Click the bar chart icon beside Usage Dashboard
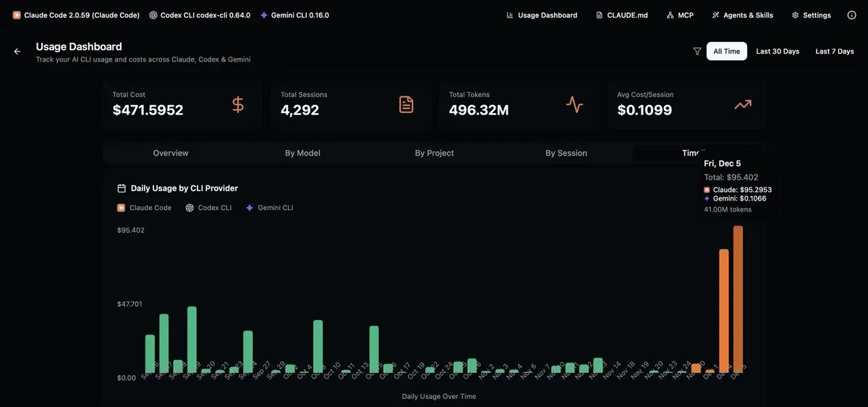Image resolution: width=868 pixels, height=407 pixels. pyautogui.click(x=510, y=14)
